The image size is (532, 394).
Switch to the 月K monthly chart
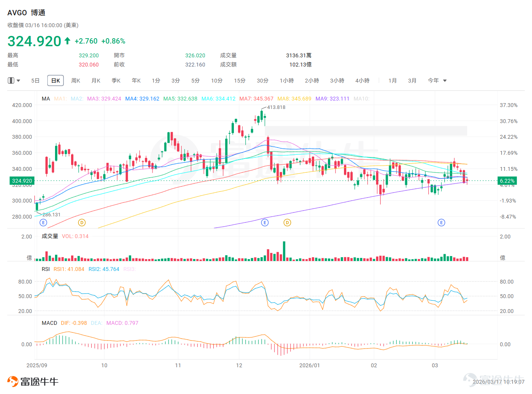point(96,81)
